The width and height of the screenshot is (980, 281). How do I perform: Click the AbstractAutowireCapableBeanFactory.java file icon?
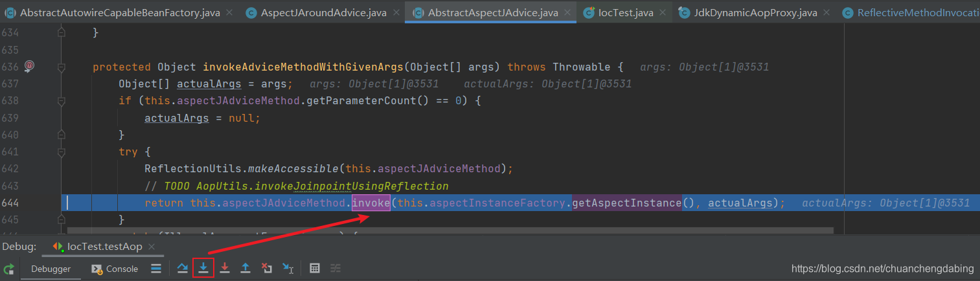tap(10, 12)
